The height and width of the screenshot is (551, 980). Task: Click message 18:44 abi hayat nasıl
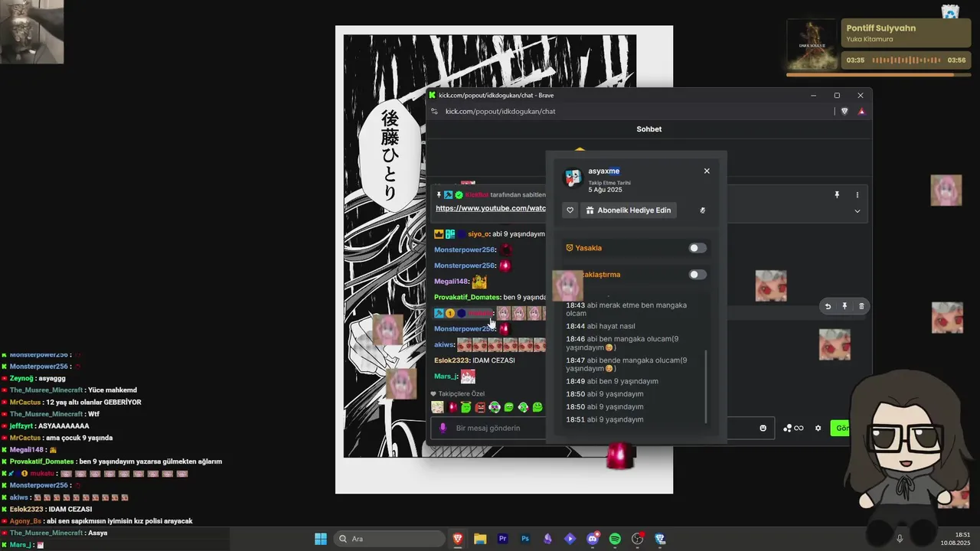pyautogui.click(x=601, y=326)
